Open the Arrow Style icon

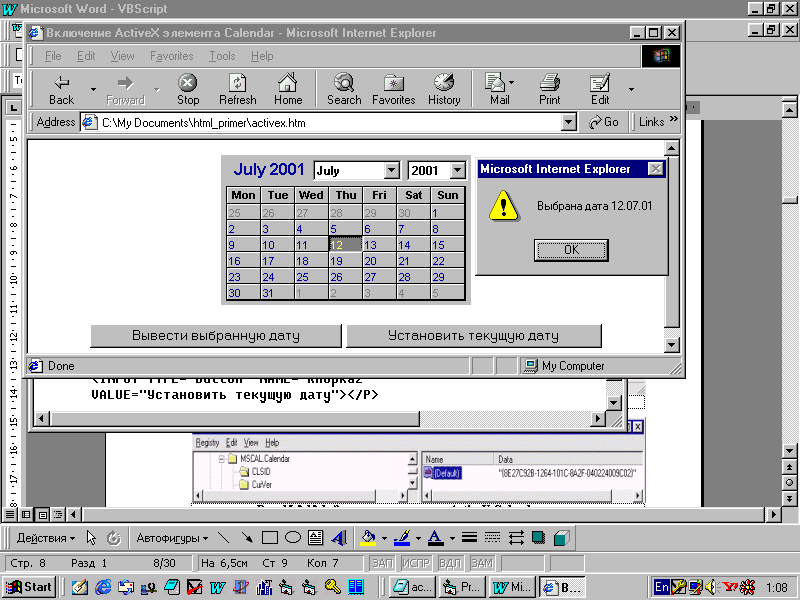tap(516, 538)
